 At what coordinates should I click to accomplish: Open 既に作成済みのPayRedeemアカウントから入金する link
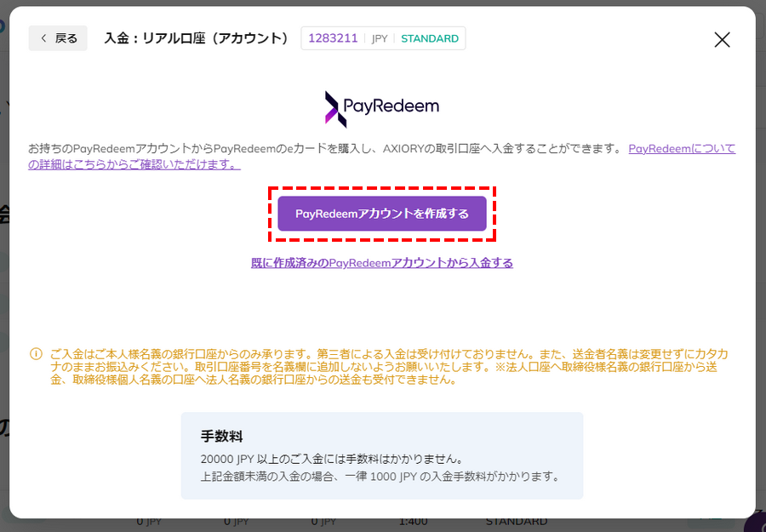(382, 263)
